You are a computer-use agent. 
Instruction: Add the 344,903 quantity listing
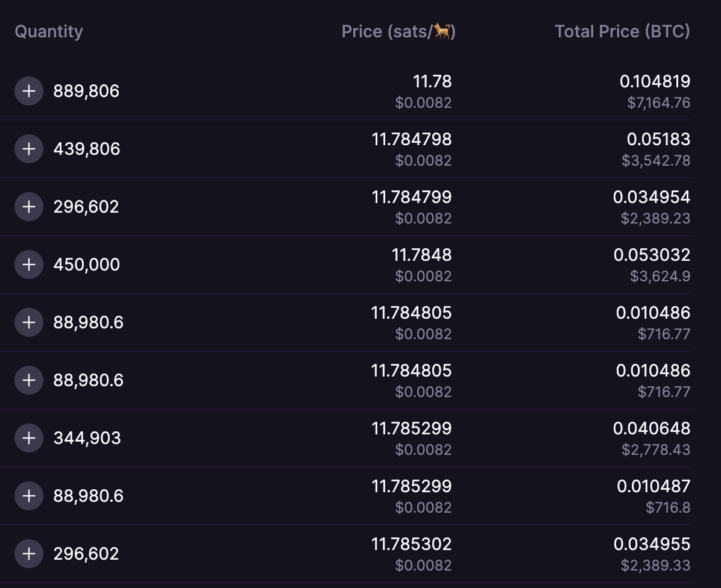(x=29, y=438)
